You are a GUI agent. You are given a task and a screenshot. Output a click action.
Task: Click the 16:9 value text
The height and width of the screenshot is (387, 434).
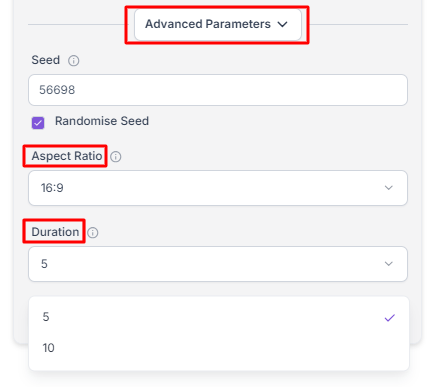pos(52,188)
